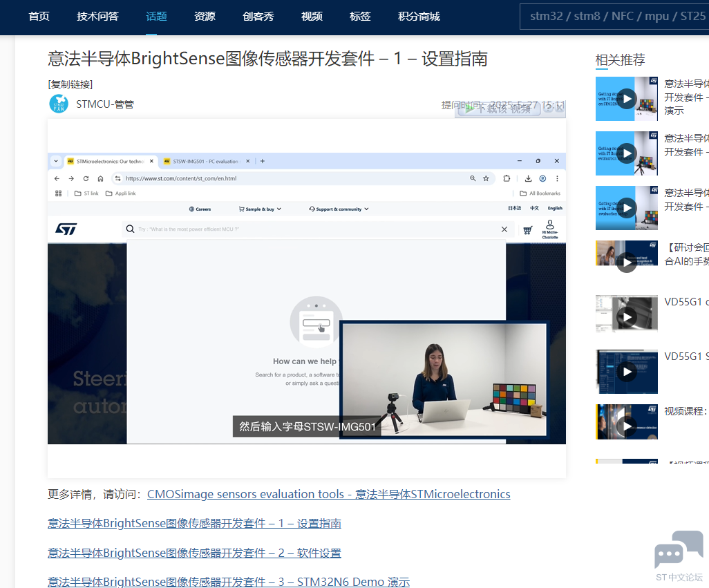This screenshot has width=709, height=588.
Task: Click the 相关推荐 sidebar heading
Action: [x=620, y=59]
